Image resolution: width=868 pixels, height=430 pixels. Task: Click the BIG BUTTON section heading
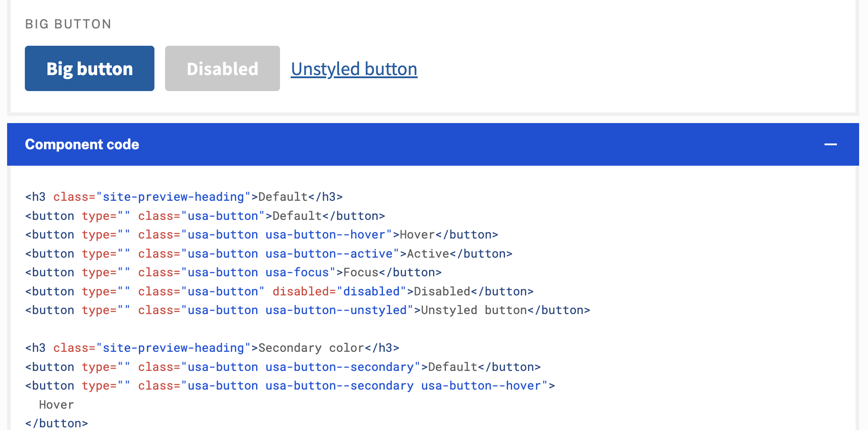point(68,24)
